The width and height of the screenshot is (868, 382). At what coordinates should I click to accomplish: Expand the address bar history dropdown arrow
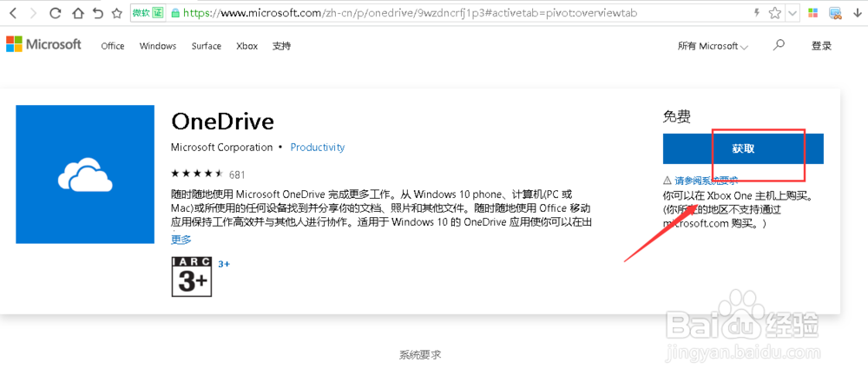click(x=792, y=13)
